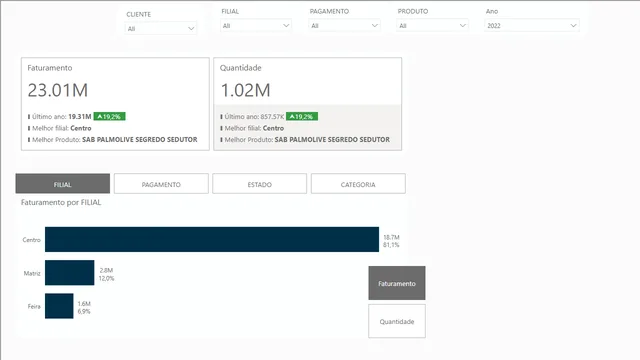This screenshot has height=360, width=640.
Task: Click the Centro axis label
Action: [31, 240]
